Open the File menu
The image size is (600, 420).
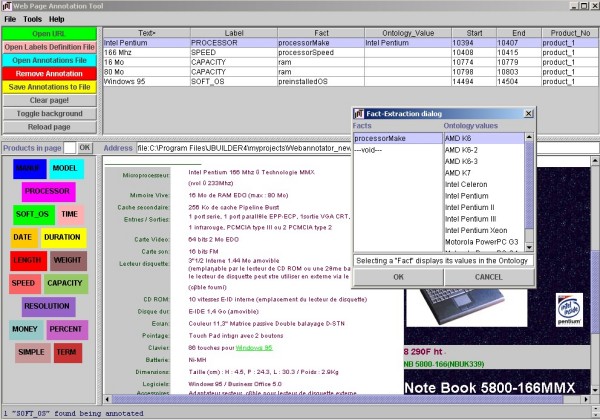pos(10,19)
